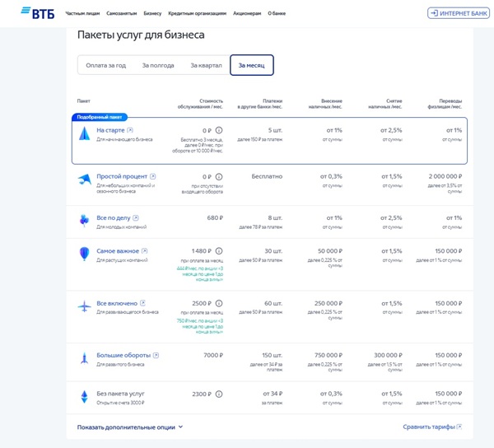This screenshot has height=448, width=494.
Task: Click the info icon beside 2 300 ₽ price
Action: pos(219,394)
